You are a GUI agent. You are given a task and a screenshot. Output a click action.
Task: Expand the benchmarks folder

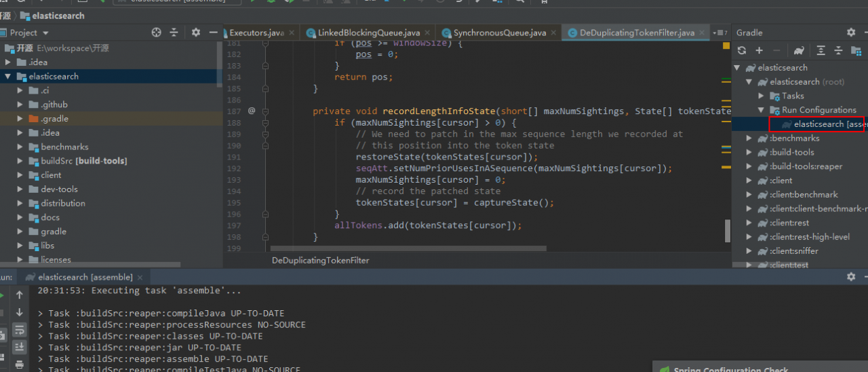click(20, 147)
